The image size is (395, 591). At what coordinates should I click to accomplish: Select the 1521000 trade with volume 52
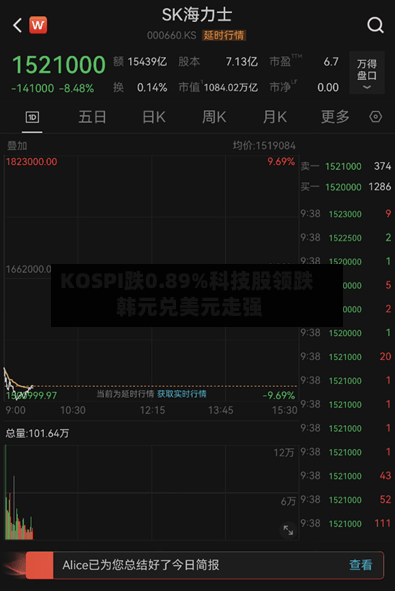[346, 499]
